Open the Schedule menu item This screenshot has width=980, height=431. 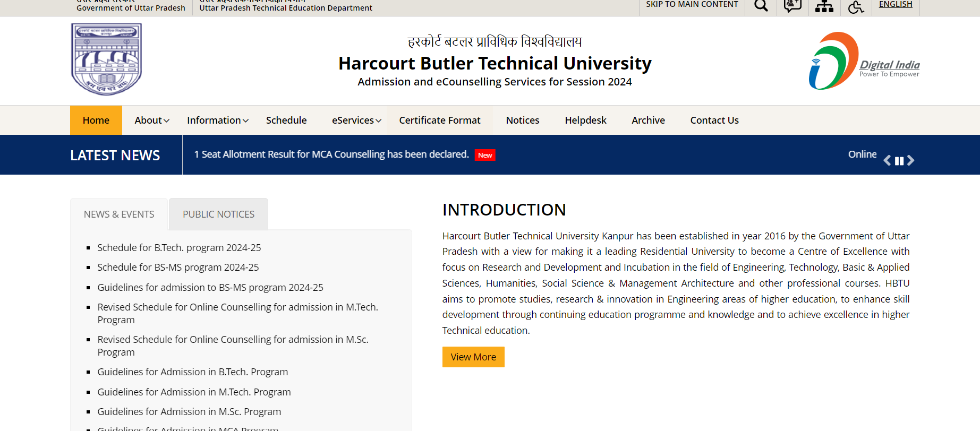click(x=286, y=120)
